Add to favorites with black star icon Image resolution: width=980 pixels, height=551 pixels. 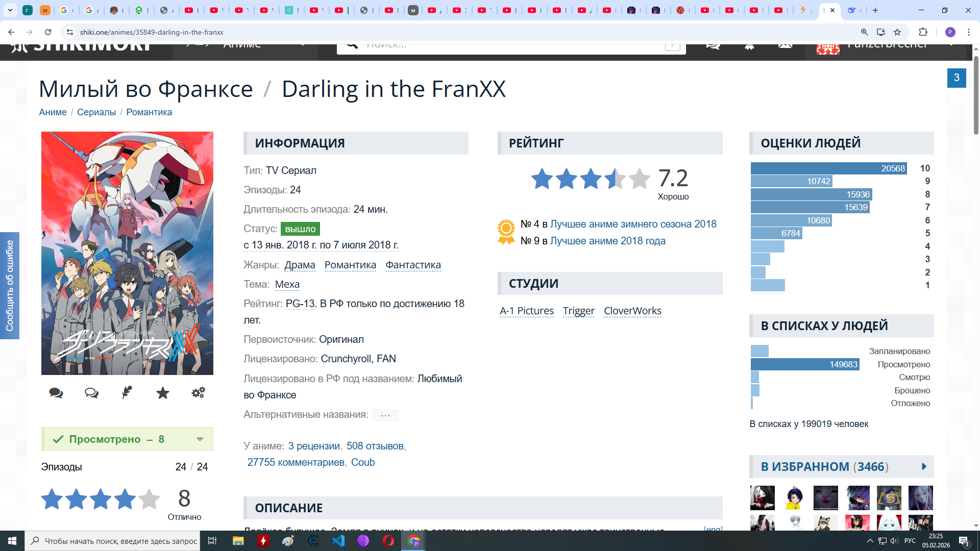click(x=163, y=393)
